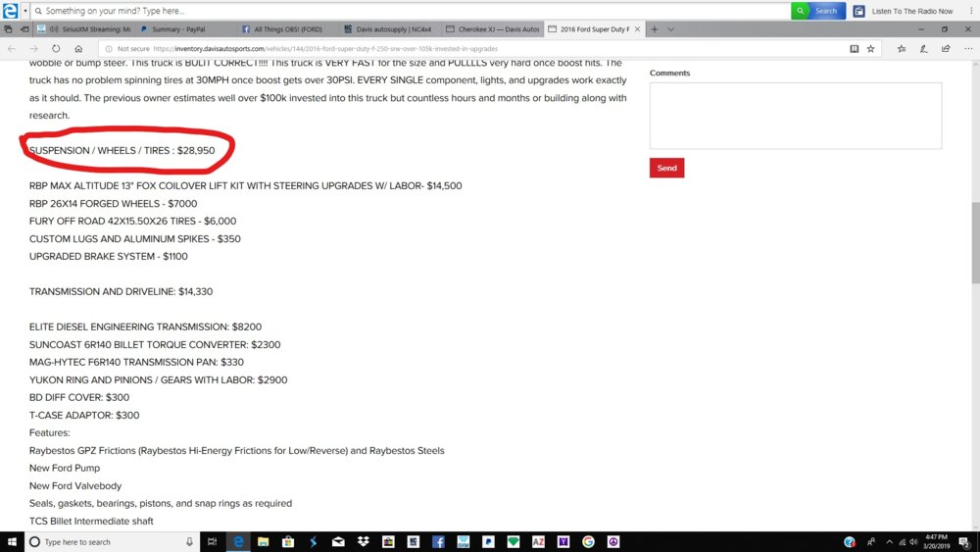Click the Edge icon on the taskbar
The width and height of the screenshot is (980, 552).
[x=238, y=542]
